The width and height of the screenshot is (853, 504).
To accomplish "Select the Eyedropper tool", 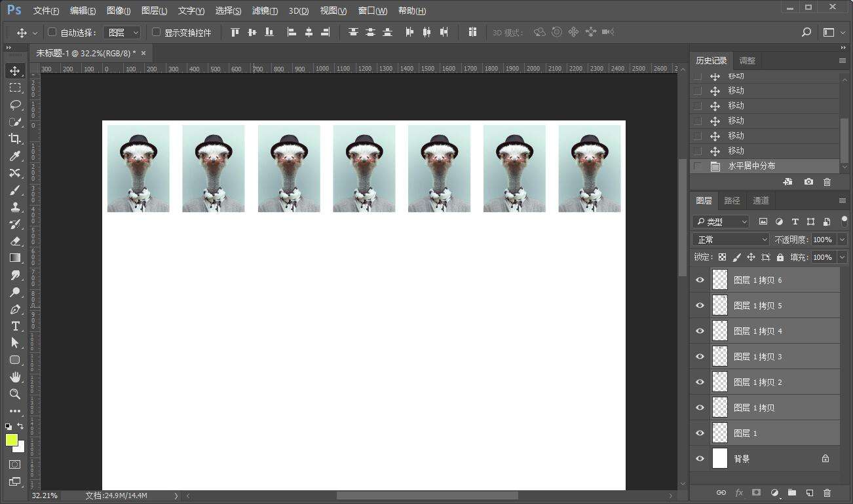I will click(15, 156).
